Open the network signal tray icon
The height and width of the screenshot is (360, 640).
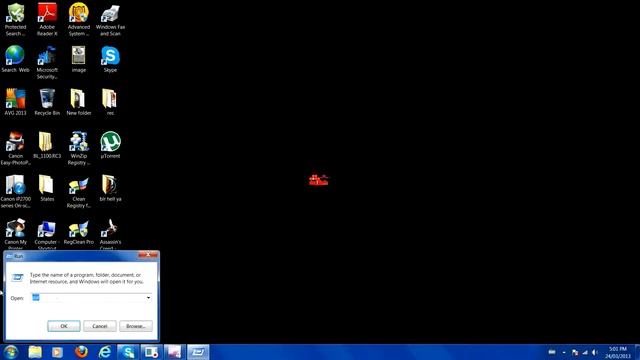coord(585,352)
